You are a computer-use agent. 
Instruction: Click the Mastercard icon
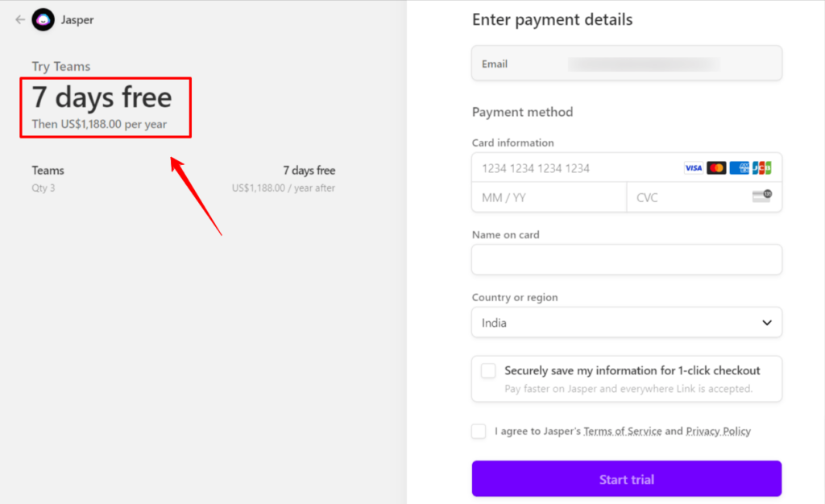pyautogui.click(x=716, y=168)
